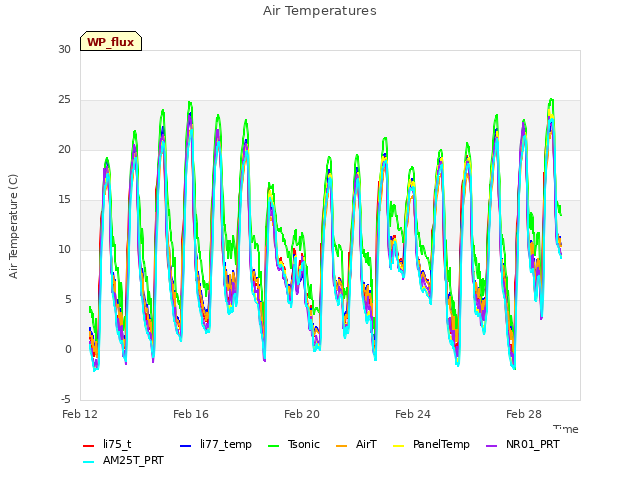Click the yellow PanelTemp legend swatch

[x=398, y=446]
